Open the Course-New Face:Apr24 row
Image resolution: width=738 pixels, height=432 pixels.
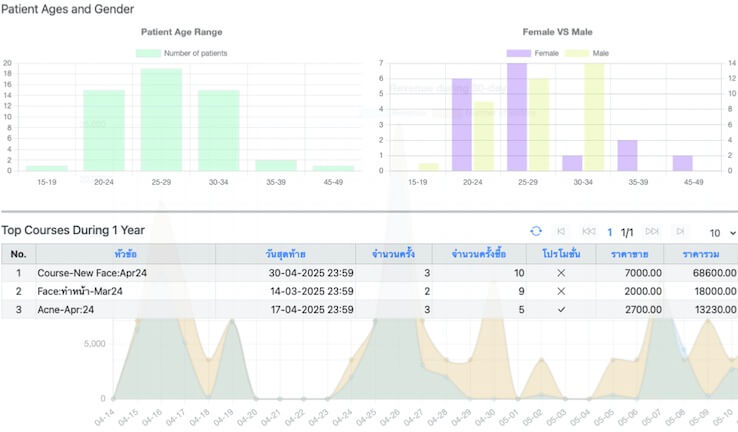tap(81, 272)
